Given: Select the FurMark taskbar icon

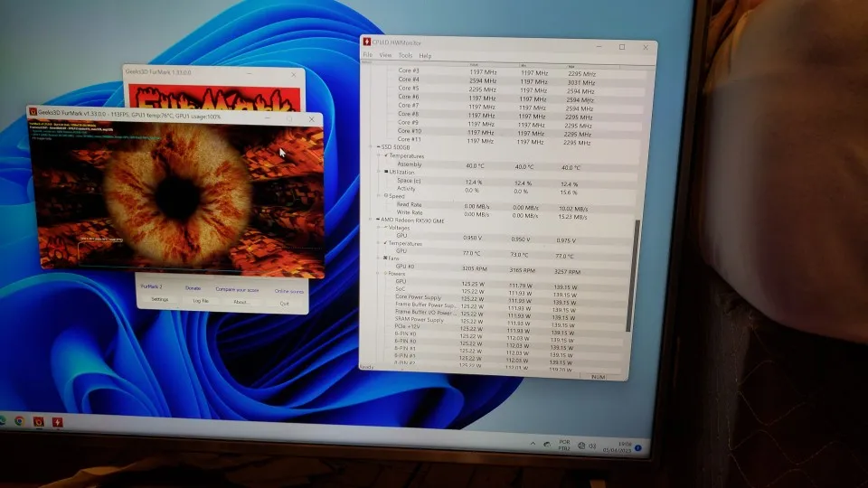Looking at the screenshot, I should click(x=38, y=422).
